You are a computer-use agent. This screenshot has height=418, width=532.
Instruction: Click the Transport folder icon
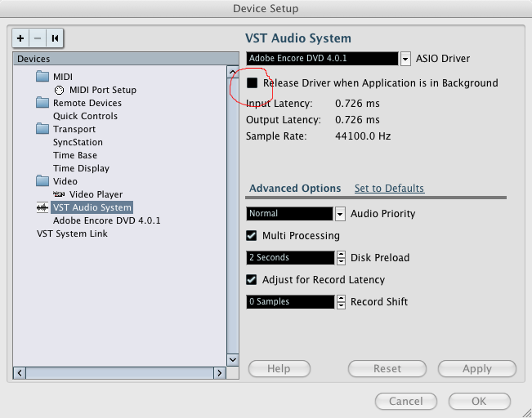click(42, 129)
